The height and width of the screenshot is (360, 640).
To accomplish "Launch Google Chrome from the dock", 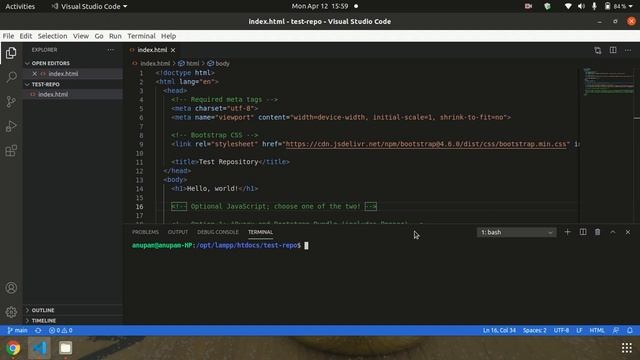I will coord(13,348).
